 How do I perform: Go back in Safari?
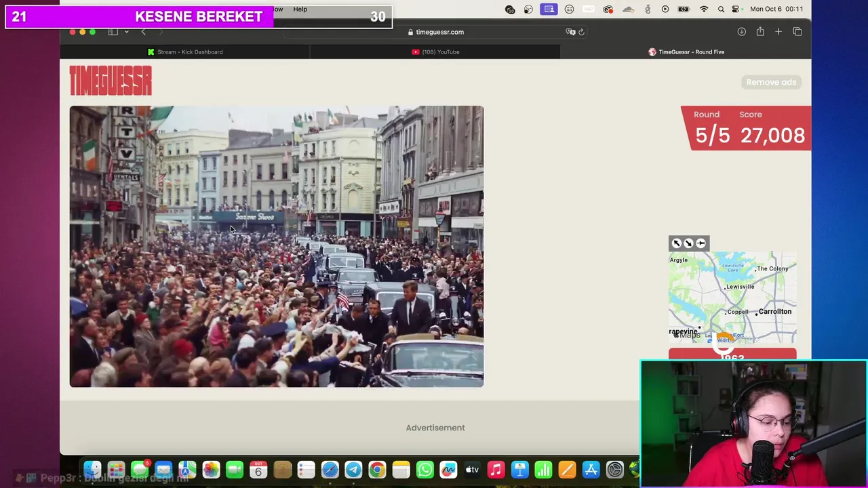[x=143, y=32]
